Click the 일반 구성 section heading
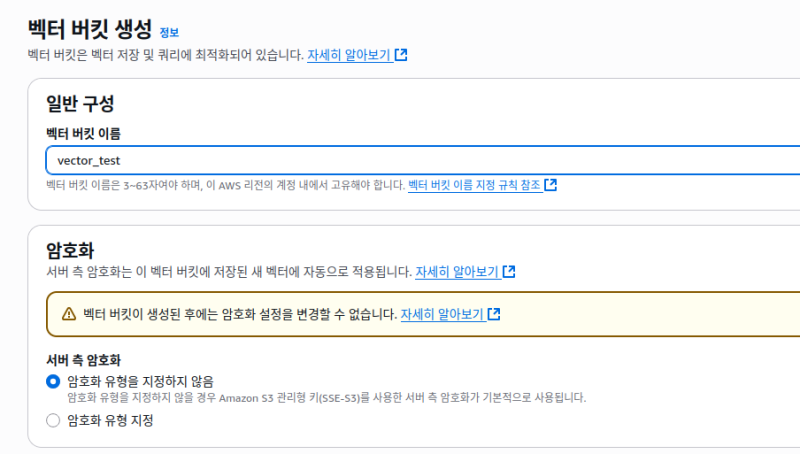The height and width of the screenshot is (454, 800). click(80, 102)
